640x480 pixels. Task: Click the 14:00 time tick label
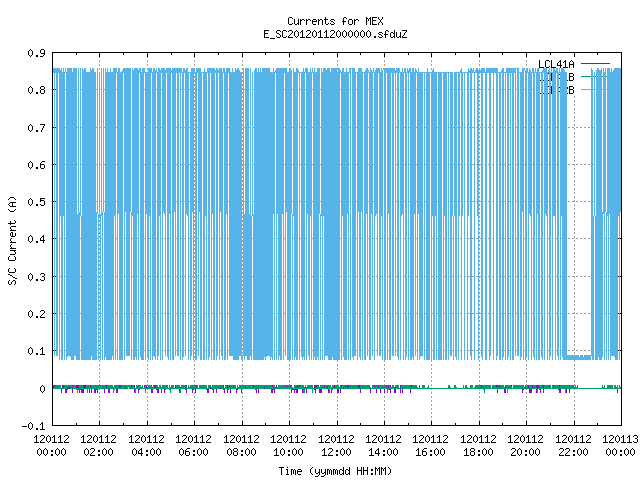383,452
